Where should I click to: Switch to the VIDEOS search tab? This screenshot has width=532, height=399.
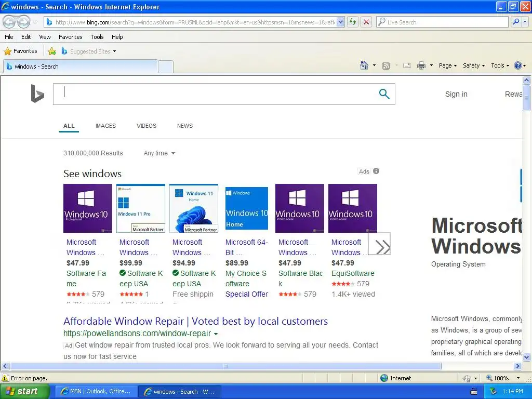pyautogui.click(x=146, y=126)
